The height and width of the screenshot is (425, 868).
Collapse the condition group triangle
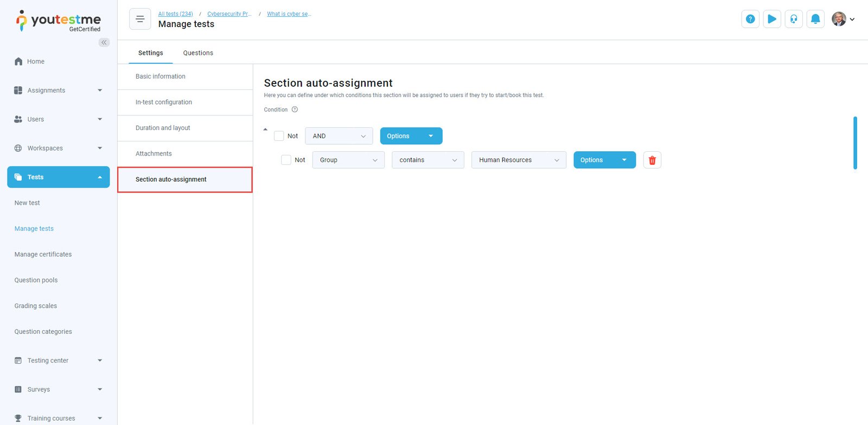point(265,130)
